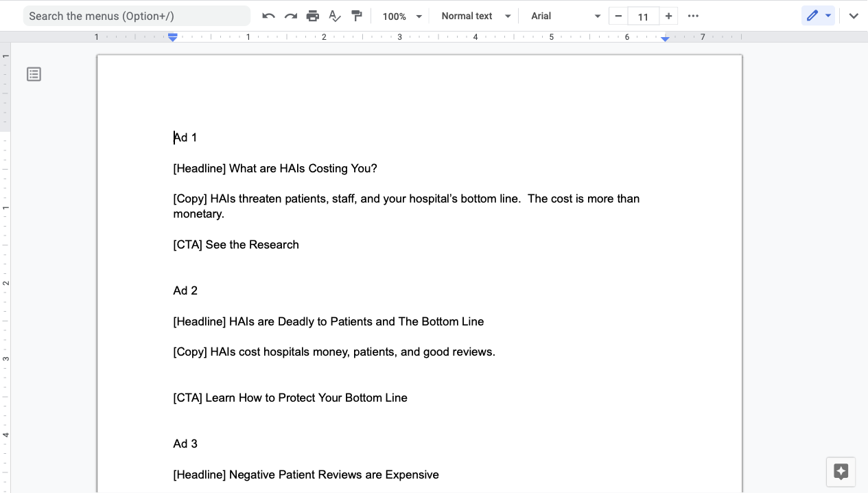The width and height of the screenshot is (868, 493).
Task: Print the document using printer icon
Action: tap(313, 16)
